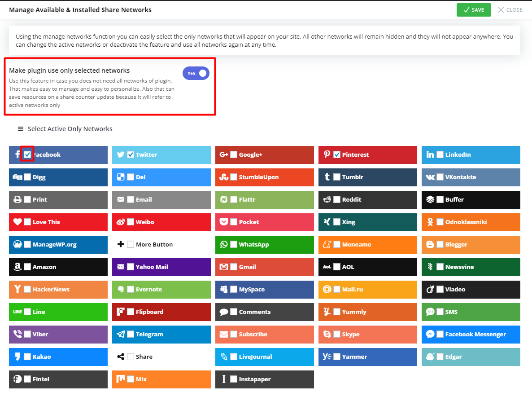Click the Skype logo icon
Image resolution: width=532 pixels, height=401 pixels.
tap(327, 335)
